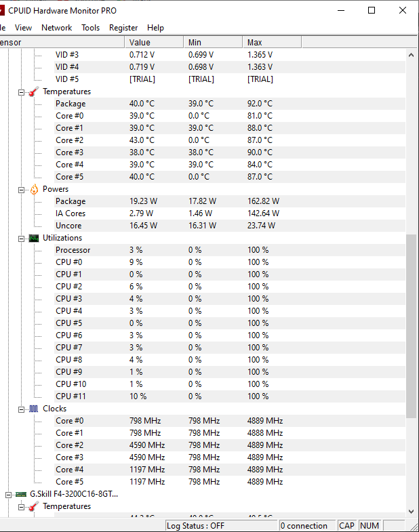Image resolution: width=419 pixels, height=532 pixels.
Task: Click the orange flame Powers icon
Action: (x=33, y=189)
